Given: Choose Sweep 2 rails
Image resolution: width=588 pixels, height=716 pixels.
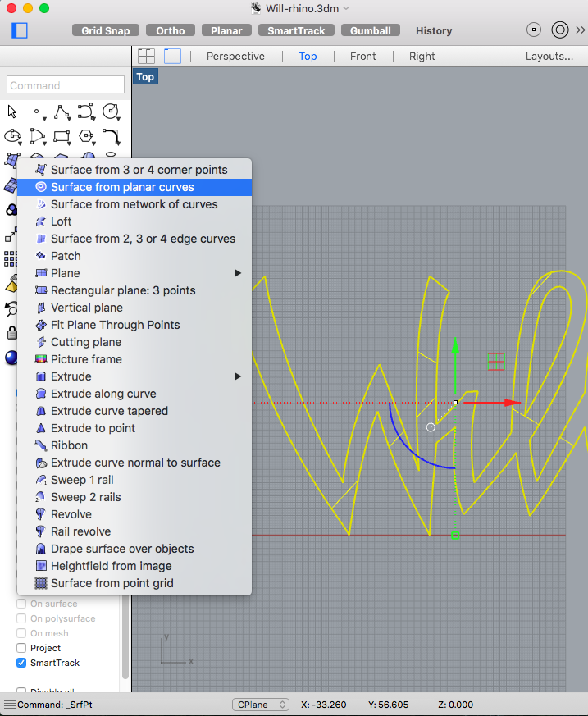Looking at the screenshot, I should coord(134,497).
